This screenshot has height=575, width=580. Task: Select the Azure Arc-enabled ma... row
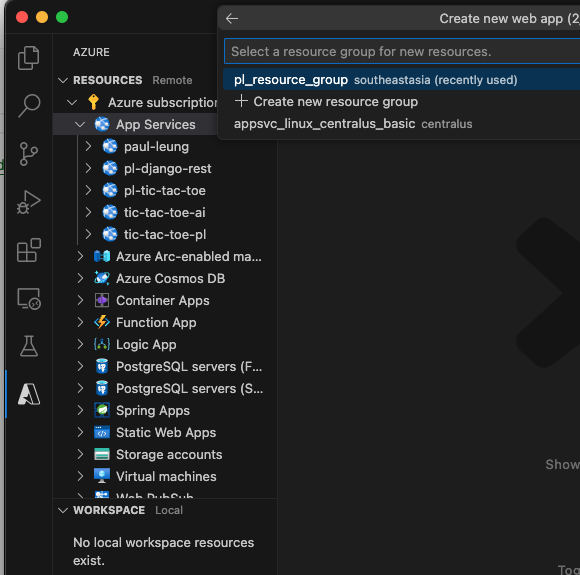point(165,256)
